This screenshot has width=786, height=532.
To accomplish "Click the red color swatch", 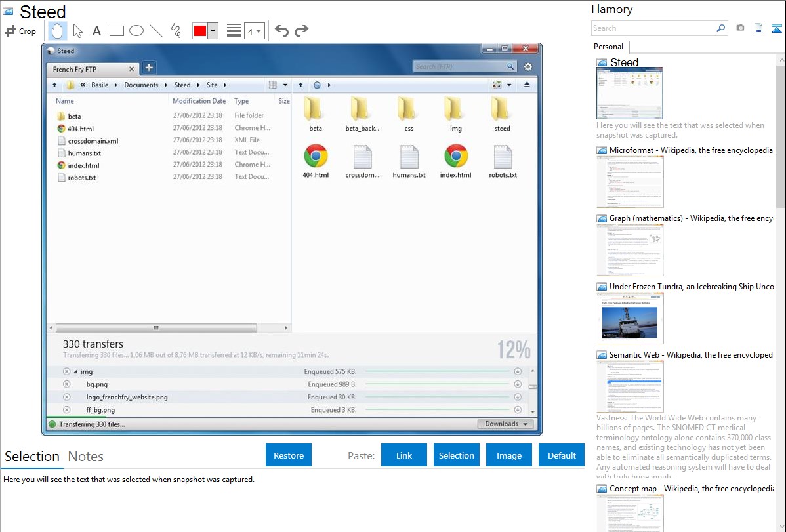I will click(x=200, y=31).
